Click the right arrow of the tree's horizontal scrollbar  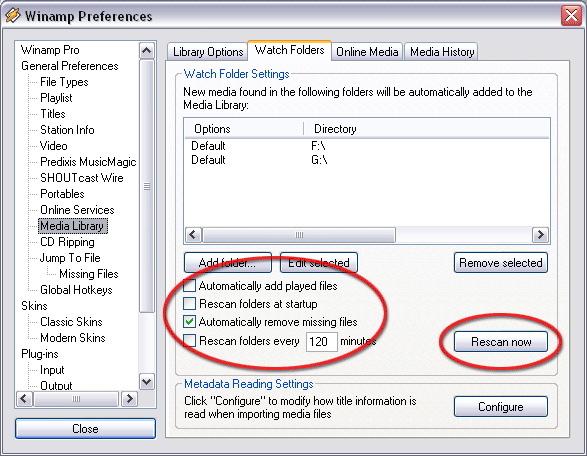coord(130,399)
